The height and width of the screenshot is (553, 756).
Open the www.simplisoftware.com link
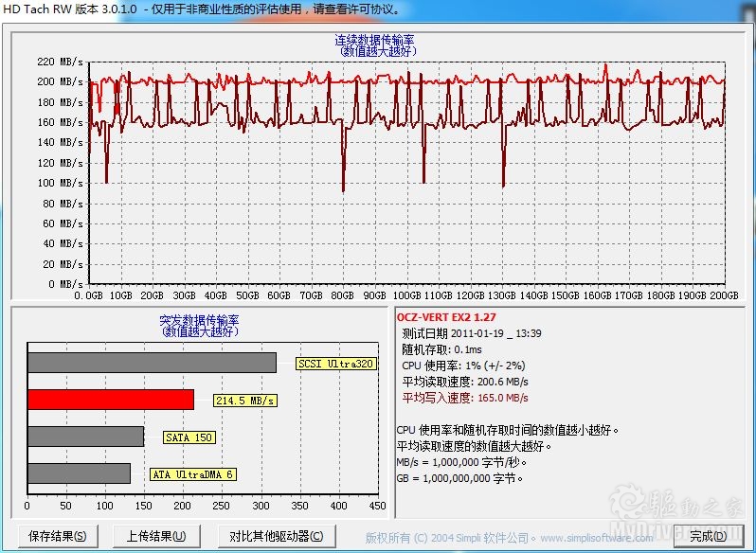pyautogui.click(x=597, y=537)
